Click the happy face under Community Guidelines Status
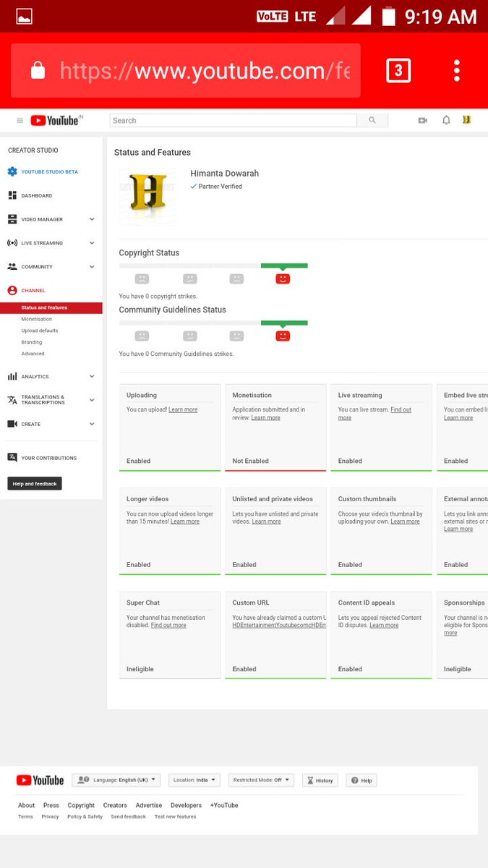The image size is (488, 868). coord(283,336)
